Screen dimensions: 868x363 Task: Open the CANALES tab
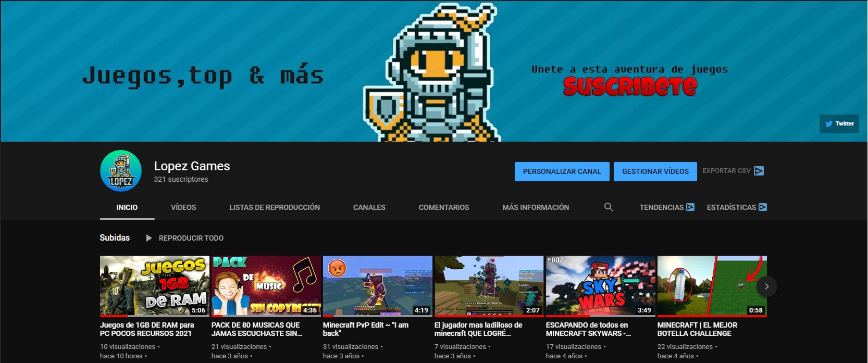(x=369, y=207)
